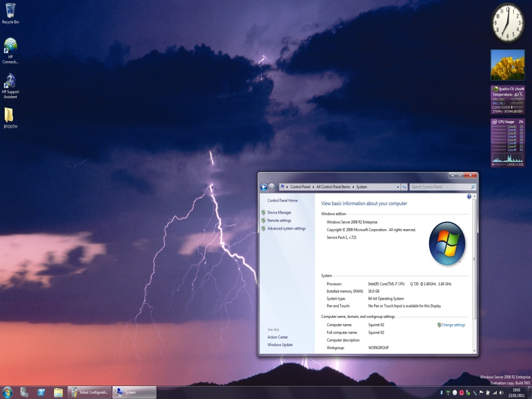The height and width of the screenshot is (399, 532).
Task: Open Device Manager link
Action: 279,212
